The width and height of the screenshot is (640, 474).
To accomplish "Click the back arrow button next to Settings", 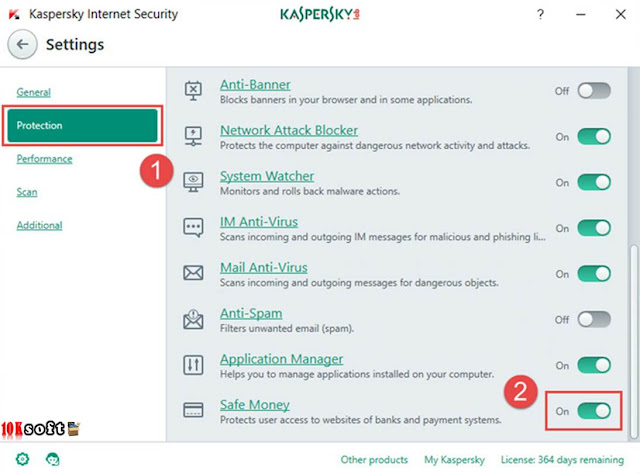I will click(22, 45).
